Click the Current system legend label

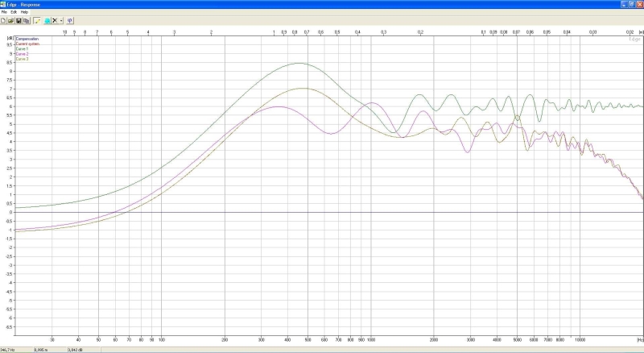(27, 44)
